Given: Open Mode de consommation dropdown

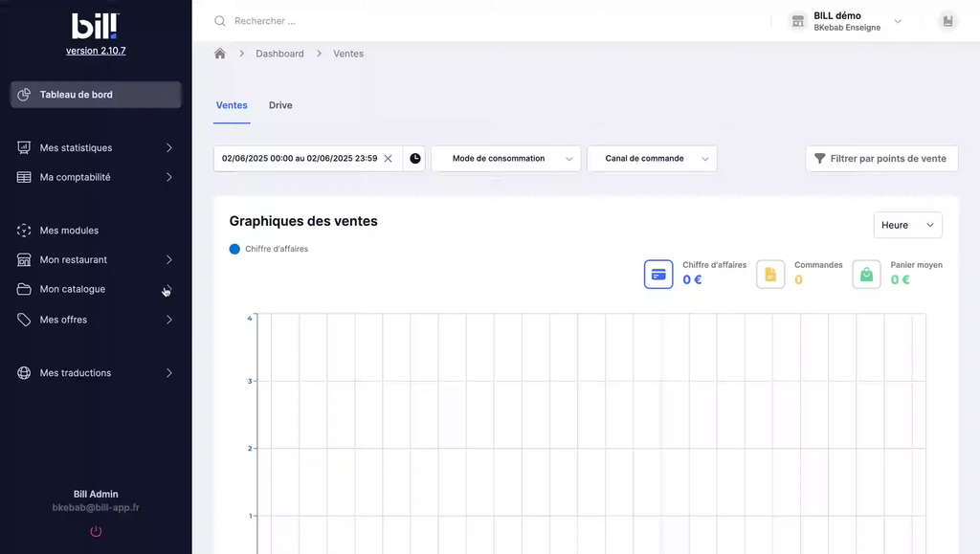Looking at the screenshot, I should click(505, 159).
